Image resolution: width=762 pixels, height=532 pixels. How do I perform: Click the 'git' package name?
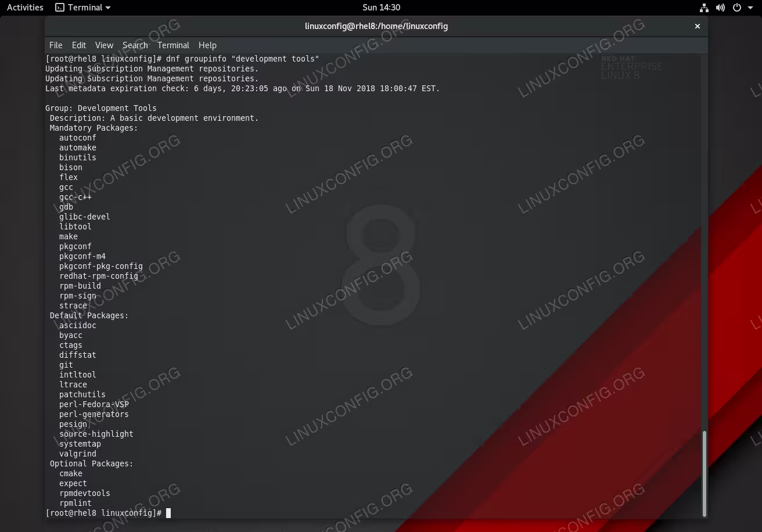coord(66,365)
